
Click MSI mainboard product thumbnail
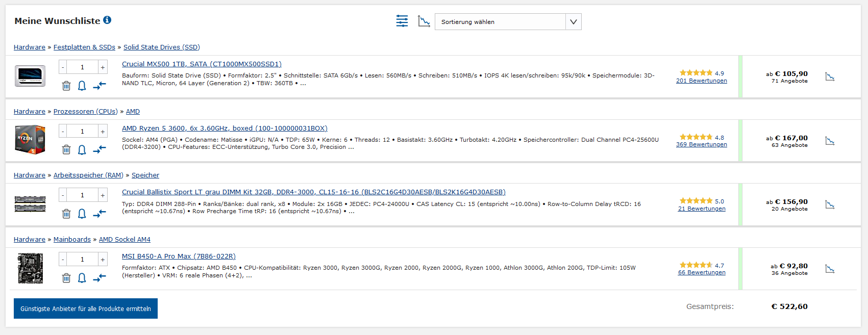pos(30,268)
